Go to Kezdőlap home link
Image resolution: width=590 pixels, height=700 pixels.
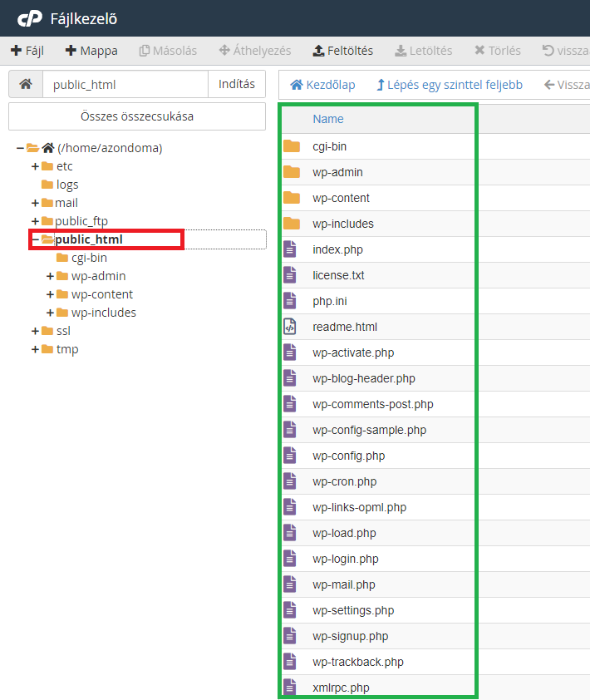(x=322, y=85)
